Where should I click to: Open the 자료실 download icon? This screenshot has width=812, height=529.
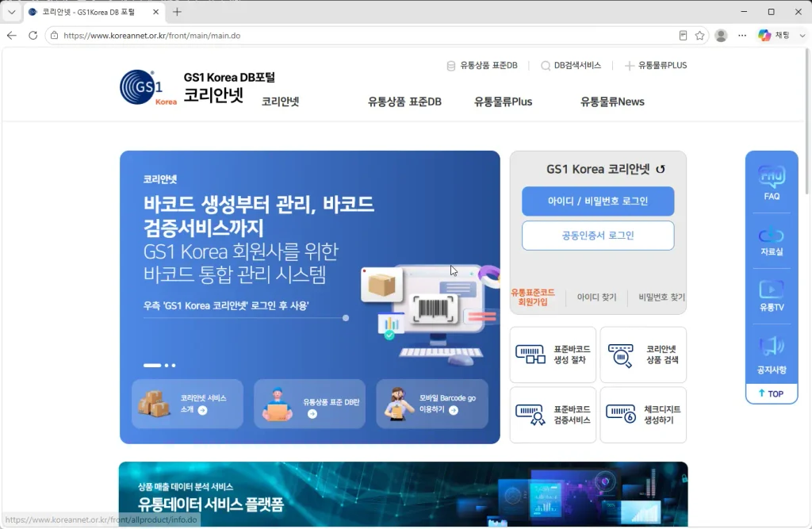tap(771, 241)
